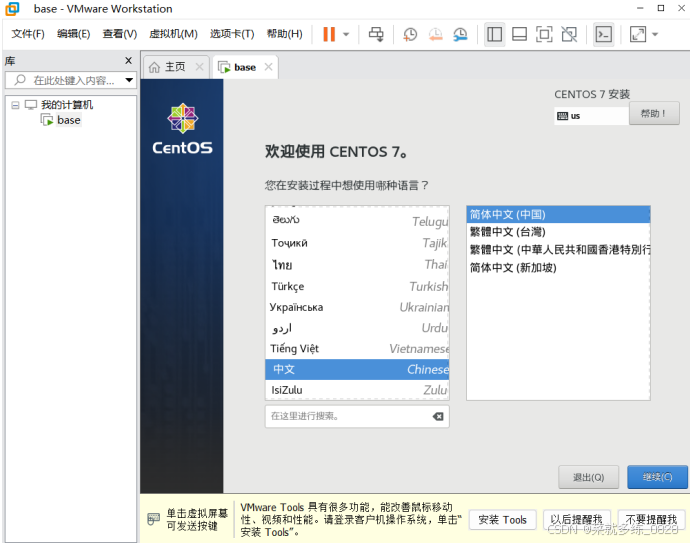
Task: Close the 库 library panel
Action: pos(128,60)
